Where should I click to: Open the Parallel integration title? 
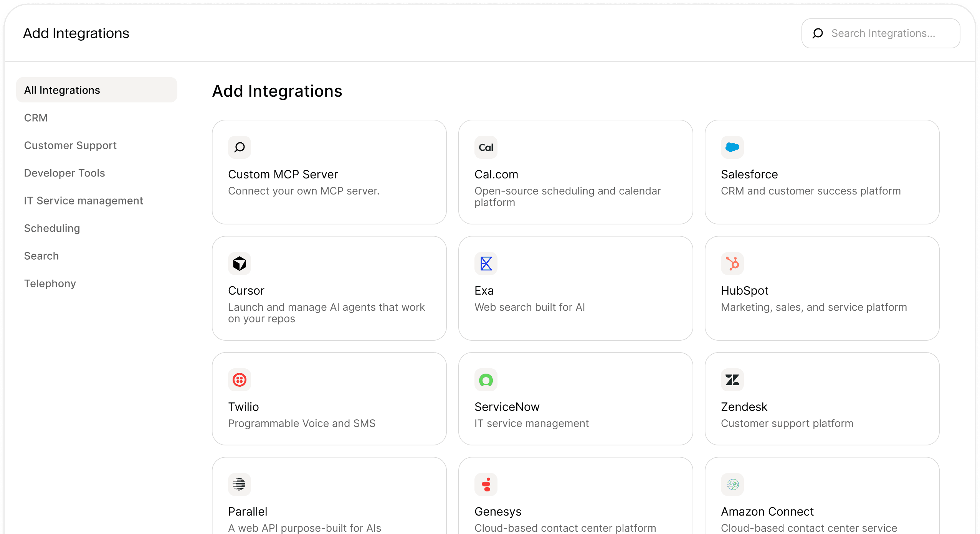point(248,512)
